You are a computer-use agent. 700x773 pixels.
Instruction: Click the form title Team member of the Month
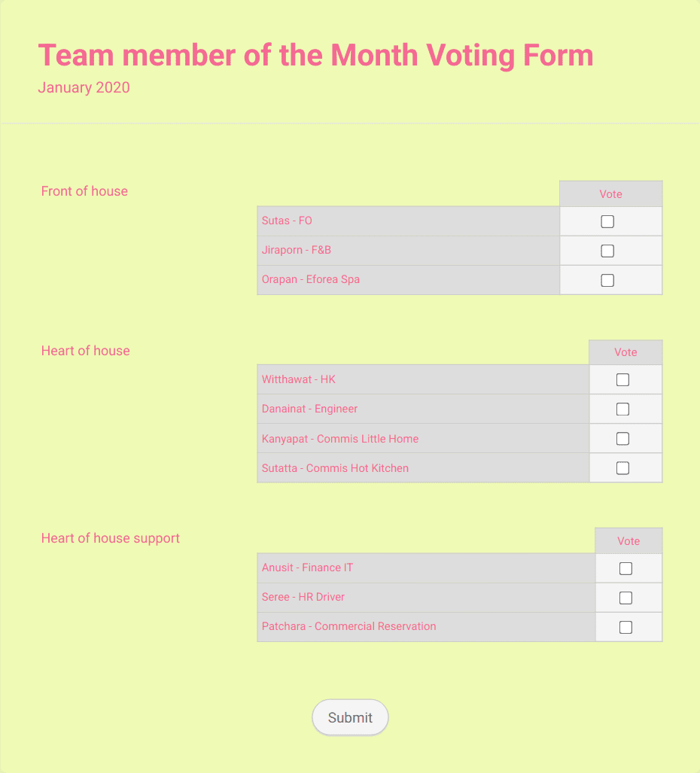coord(316,55)
